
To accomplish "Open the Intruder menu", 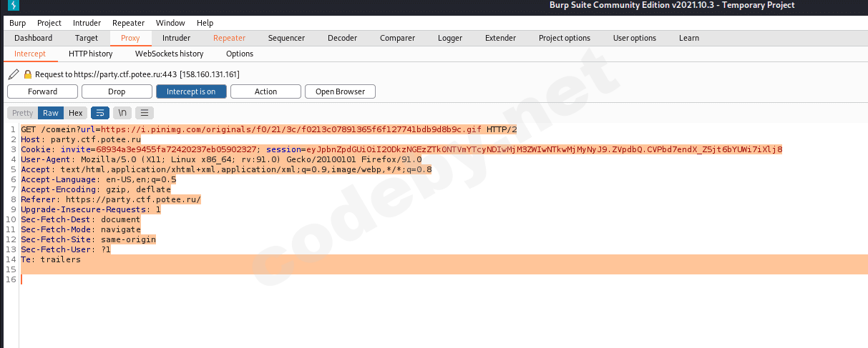I will [x=87, y=23].
